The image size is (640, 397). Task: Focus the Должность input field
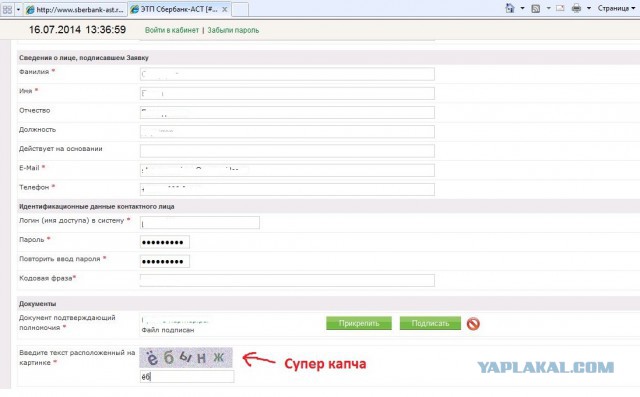(x=287, y=132)
